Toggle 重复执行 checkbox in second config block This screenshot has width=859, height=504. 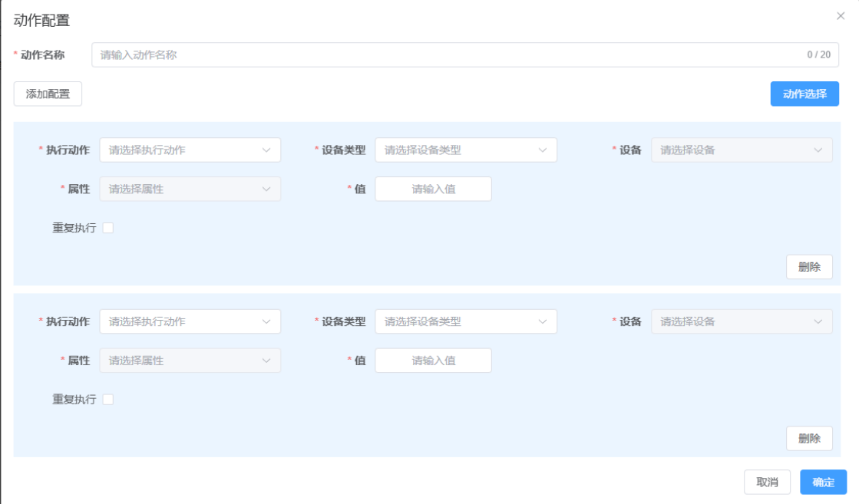108,400
